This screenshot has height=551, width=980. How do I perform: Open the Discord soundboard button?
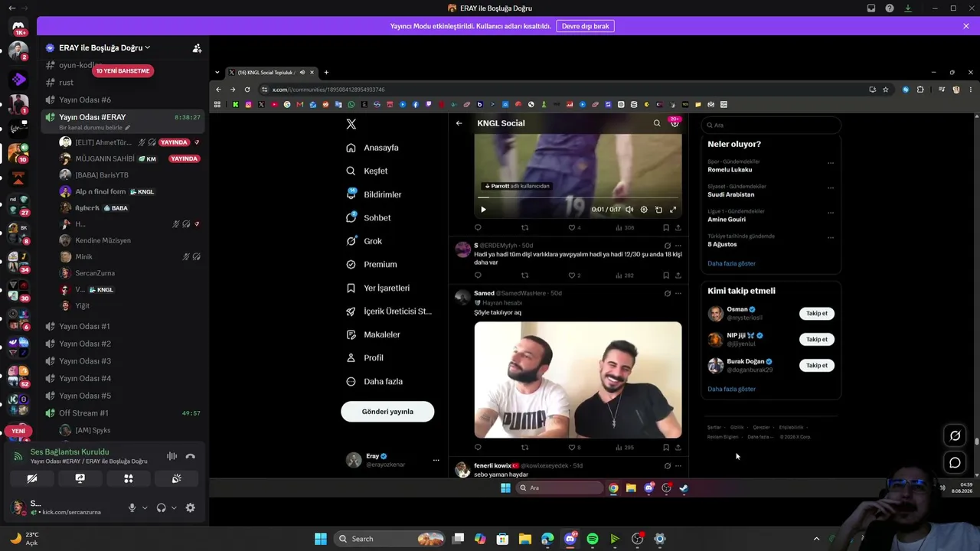(176, 478)
